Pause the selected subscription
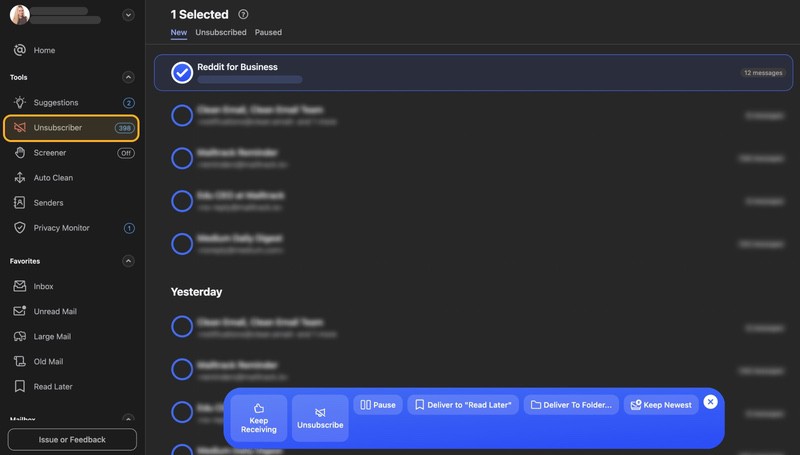 point(378,405)
